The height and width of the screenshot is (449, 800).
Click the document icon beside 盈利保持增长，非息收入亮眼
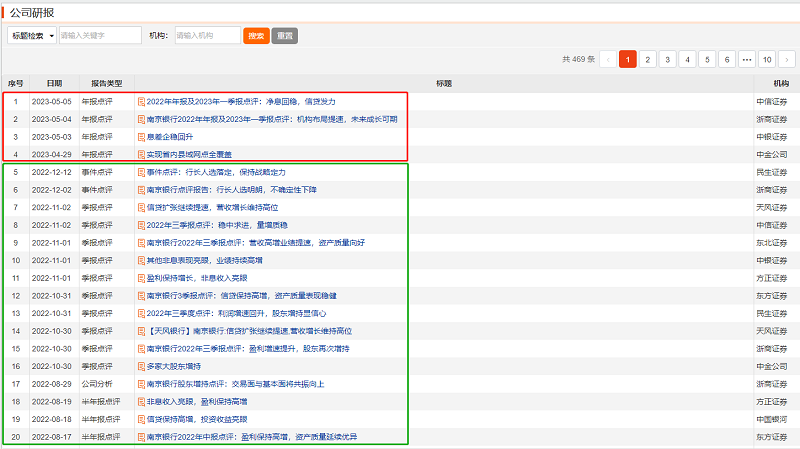pos(141,278)
